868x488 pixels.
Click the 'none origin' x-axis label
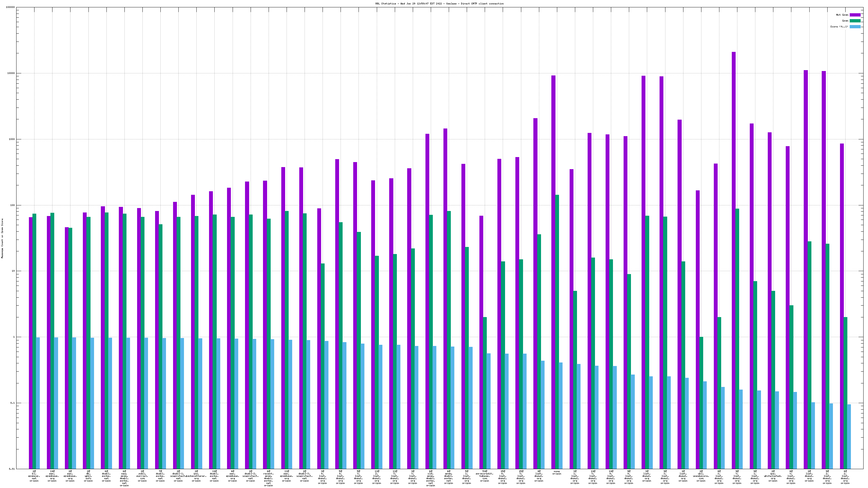tap(557, 472)
